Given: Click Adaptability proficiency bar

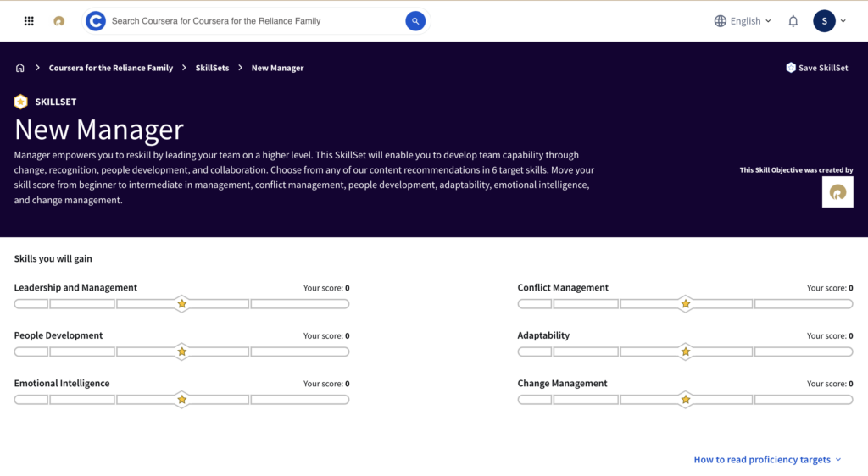Looking at the screenshot, I should click(685, 351).
